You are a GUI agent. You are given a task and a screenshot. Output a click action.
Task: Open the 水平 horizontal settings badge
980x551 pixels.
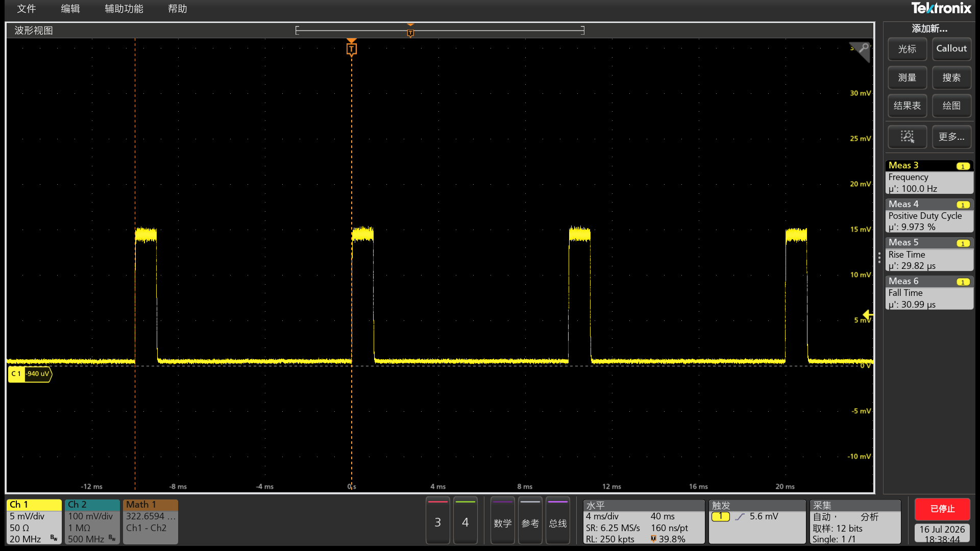pos(643,521)
